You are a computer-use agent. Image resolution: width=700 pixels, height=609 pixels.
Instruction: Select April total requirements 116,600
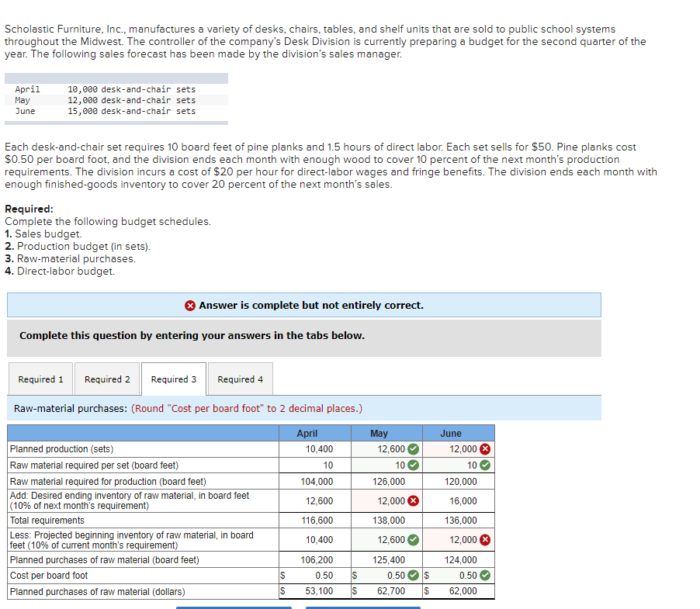(317, 521)
